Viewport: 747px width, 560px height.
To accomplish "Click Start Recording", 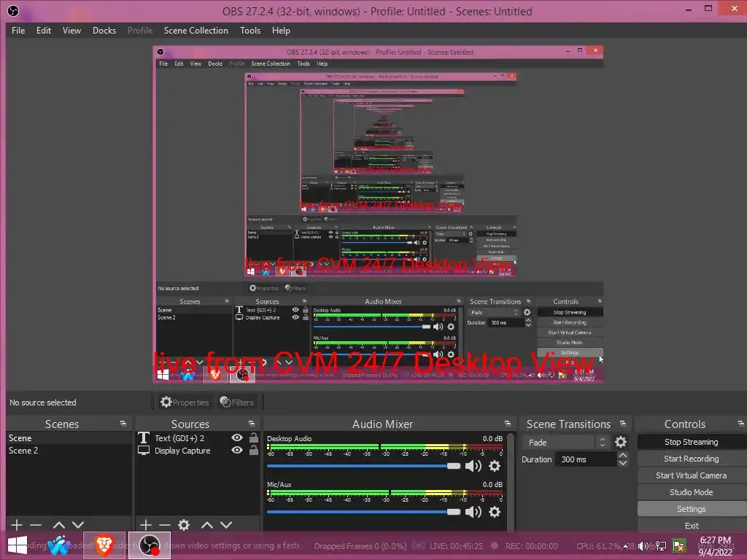I will tap(692, 459).
